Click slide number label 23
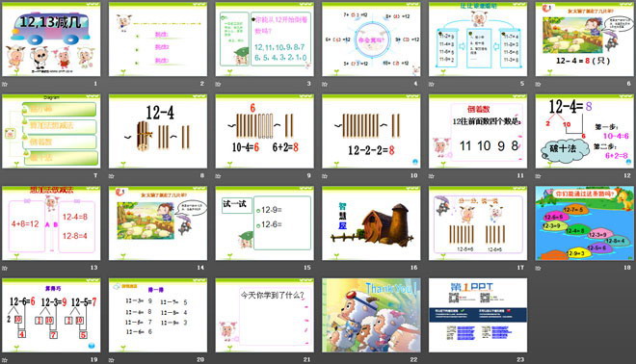Image resolution: width=636 pixels, height=364 pixels. click(x=520, y=359)
